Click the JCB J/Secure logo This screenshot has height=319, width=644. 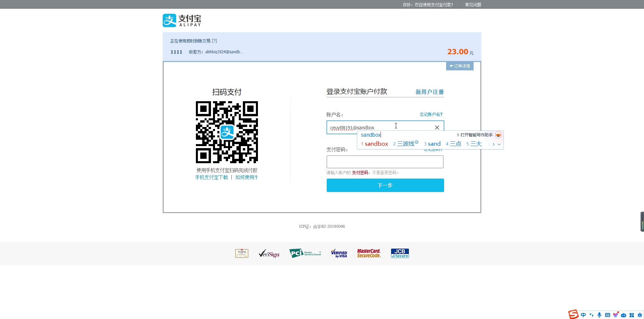click(400, 253)
